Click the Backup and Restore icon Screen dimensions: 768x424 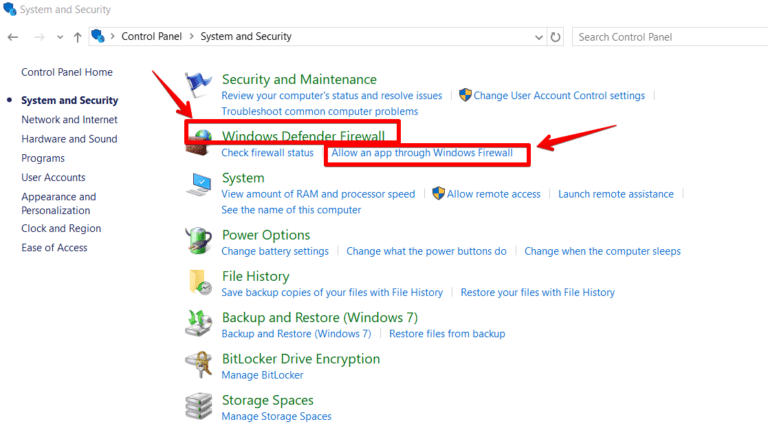pyautogui.click(x=199, y=324)
